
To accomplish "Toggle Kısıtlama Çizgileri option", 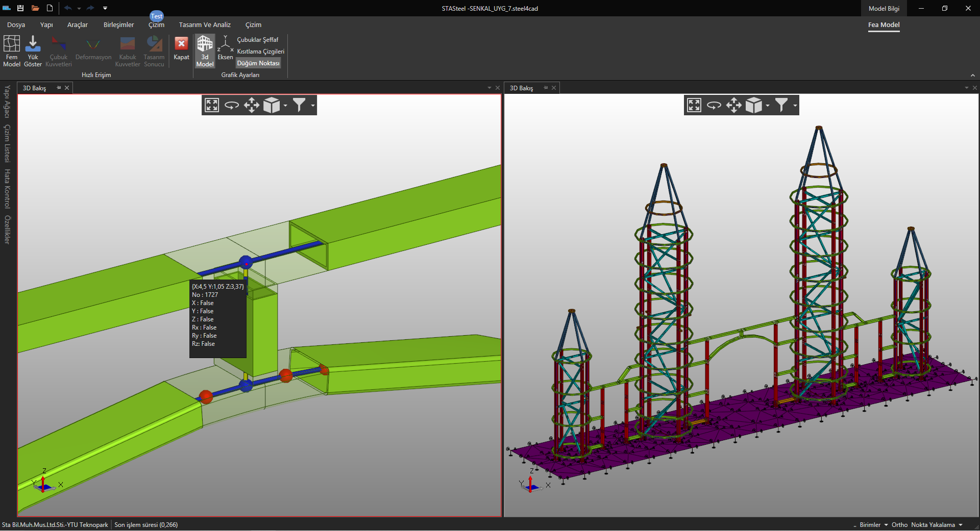I will click(x=260, y=52).
